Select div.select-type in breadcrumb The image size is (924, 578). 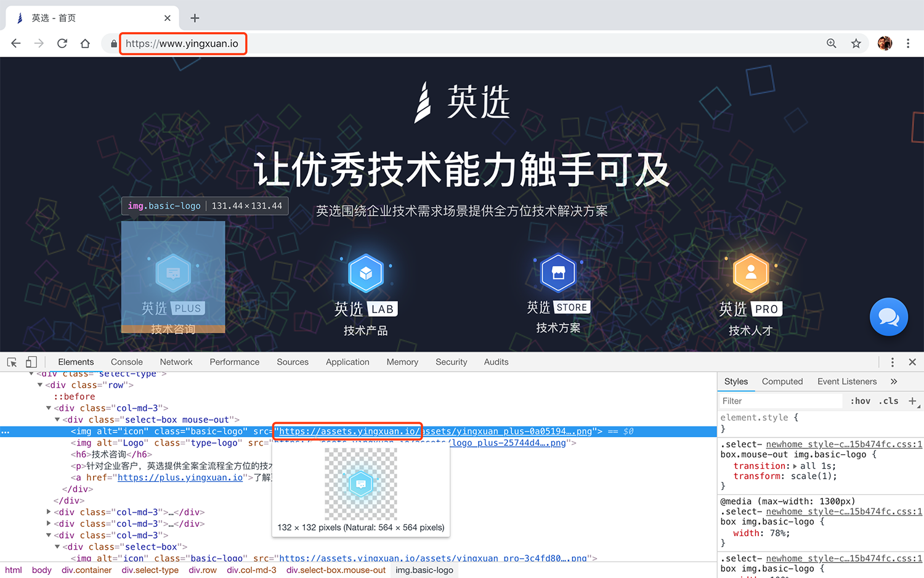[x=150, y=570]
